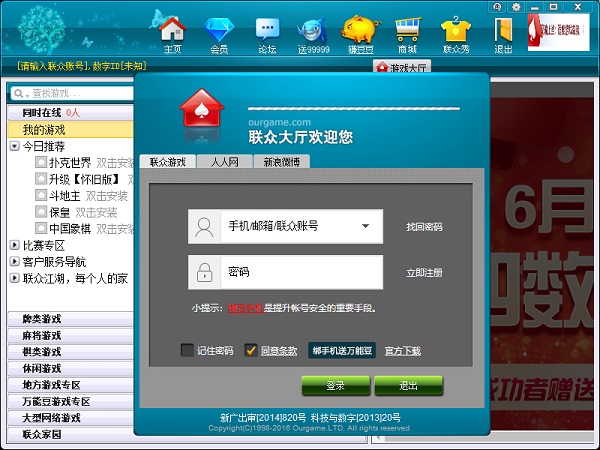Image resolution: width=600 pixels, height=450 pixels.
Task: Select the 斗地主 game icon
Action: click(41, 195)
